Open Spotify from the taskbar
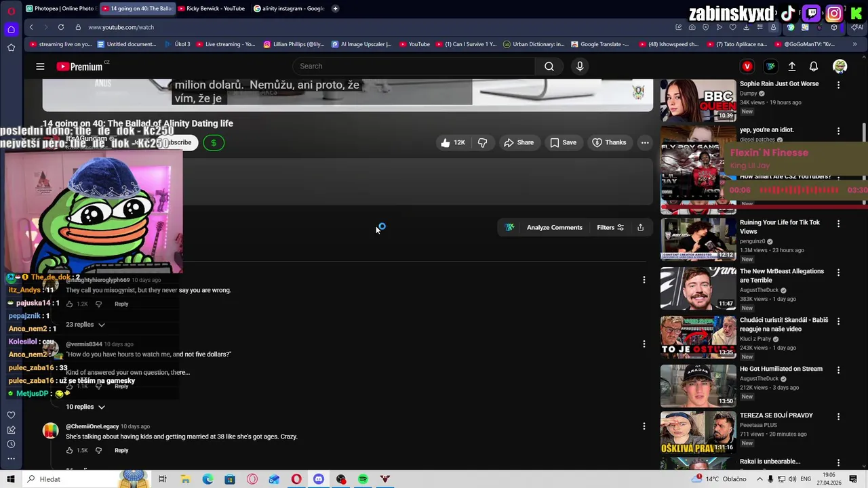 coord(363,479)
